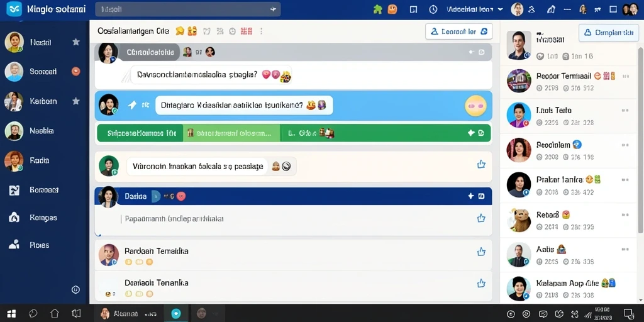Open the more menu on the Rebarã row
644x322 pixels.
(626, 215)
